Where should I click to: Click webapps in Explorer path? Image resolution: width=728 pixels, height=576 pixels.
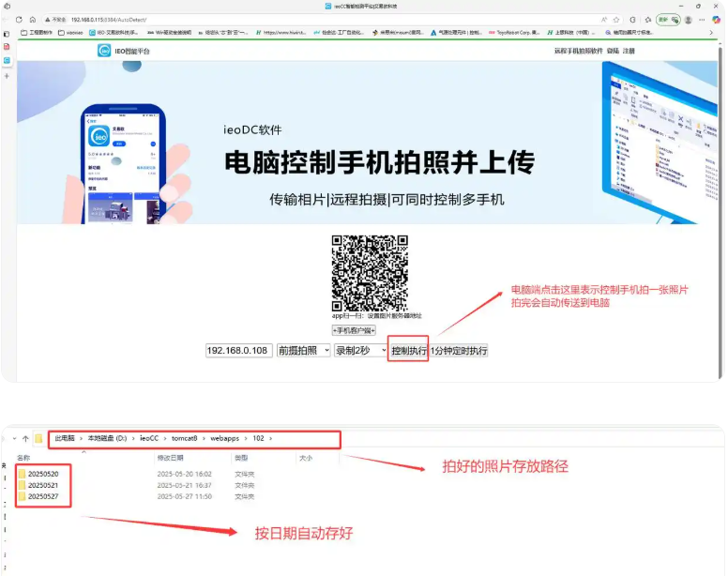coord(225,438)
